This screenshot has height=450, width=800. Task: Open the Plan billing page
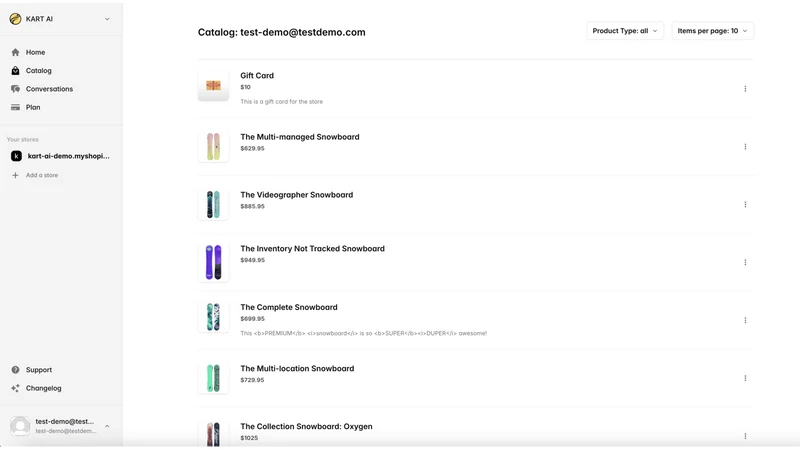pyautogui.click(x=26, y=107)
